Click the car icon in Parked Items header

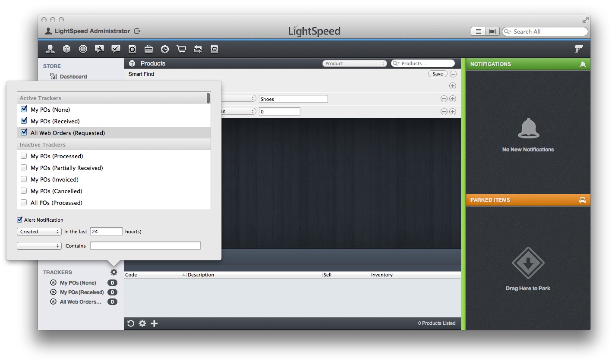583,200
